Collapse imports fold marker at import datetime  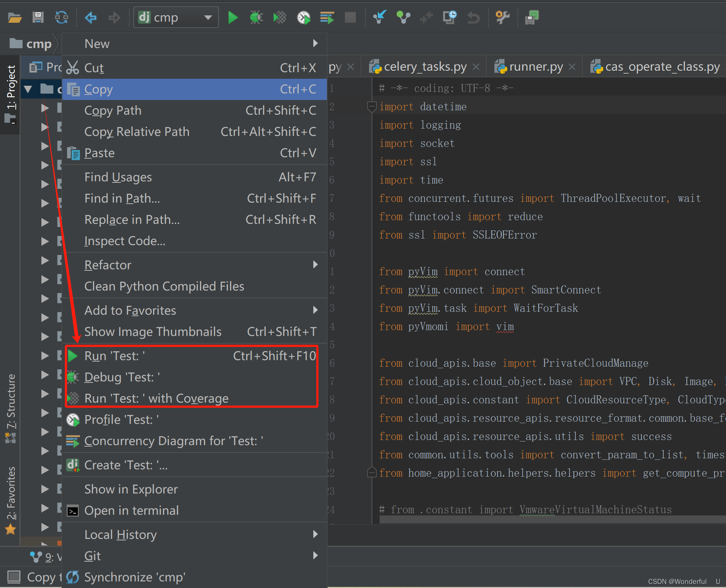[x=372, y=107]
